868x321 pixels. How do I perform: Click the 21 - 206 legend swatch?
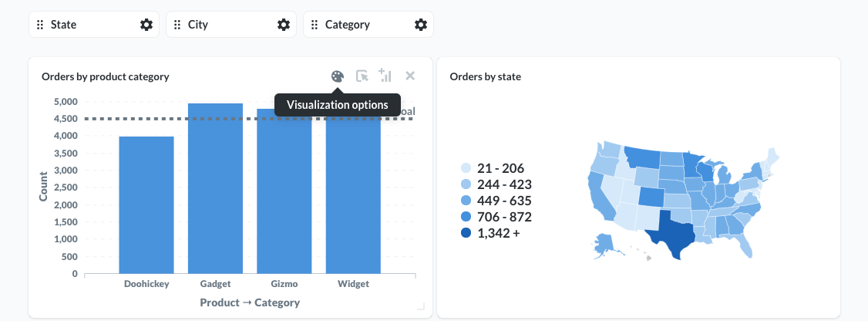[x=466, y=168]
